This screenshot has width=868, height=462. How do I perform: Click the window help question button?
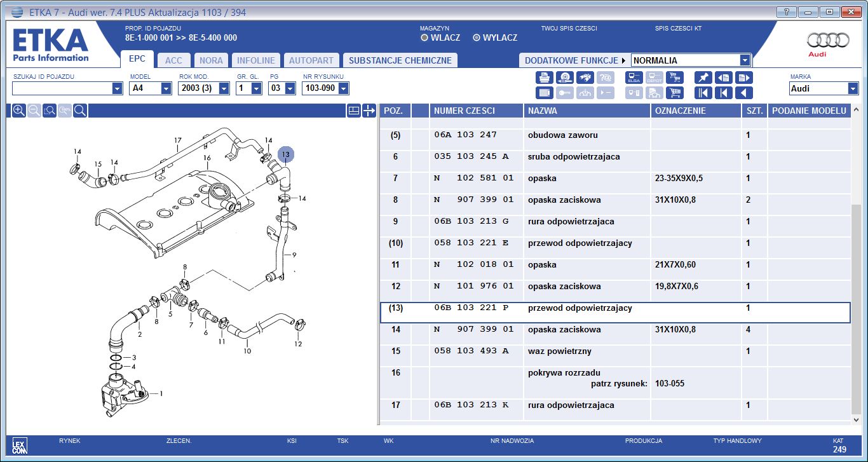787,12
